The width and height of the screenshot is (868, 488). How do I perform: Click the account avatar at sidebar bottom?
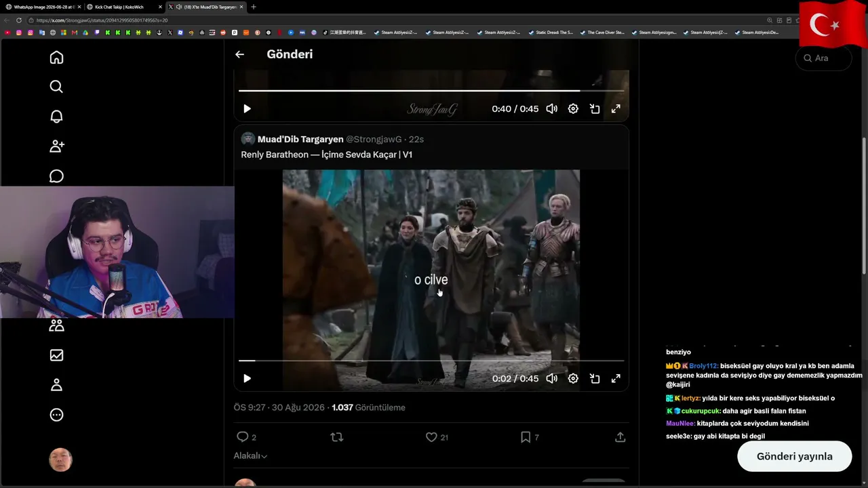point(60,460)
